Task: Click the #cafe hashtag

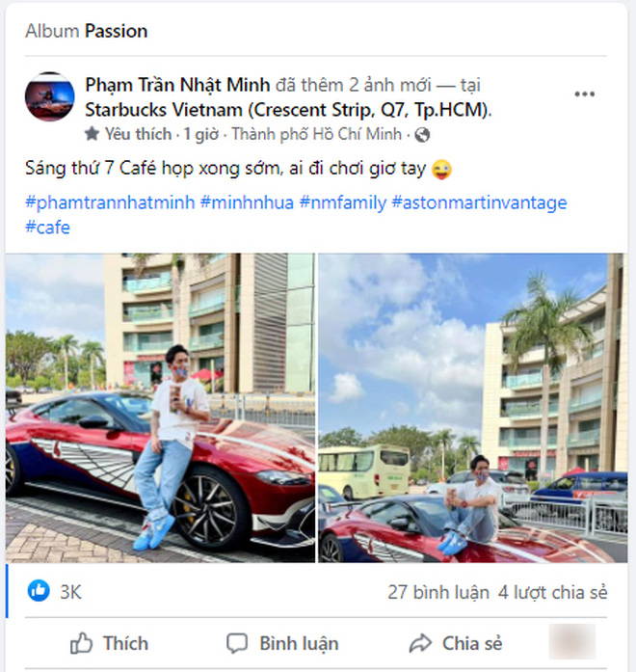Action: 48,228
